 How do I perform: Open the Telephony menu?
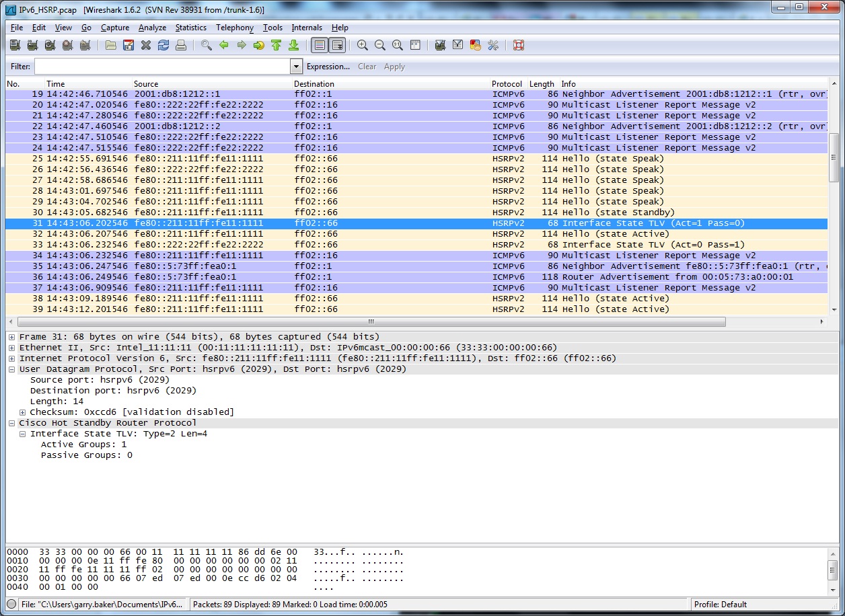(x=235, y=28)
